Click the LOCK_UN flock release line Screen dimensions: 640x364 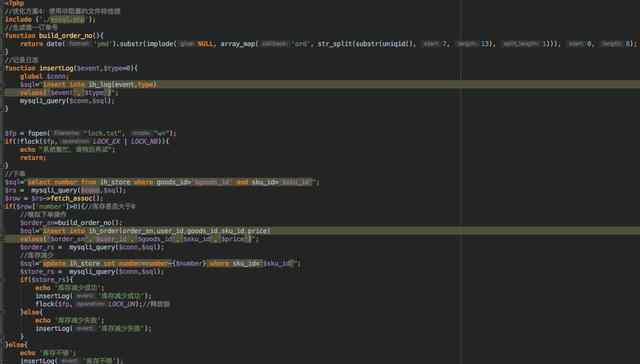pos(102,304)
